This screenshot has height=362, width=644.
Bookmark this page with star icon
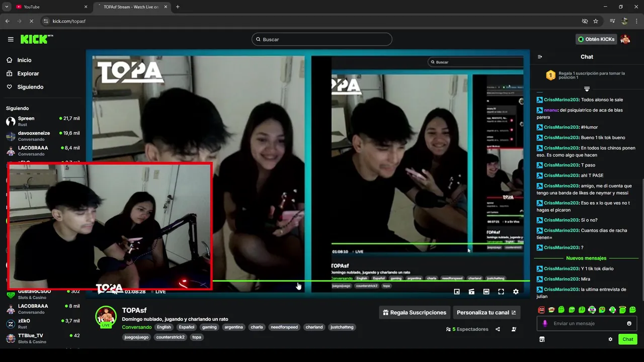pos(596,21)
